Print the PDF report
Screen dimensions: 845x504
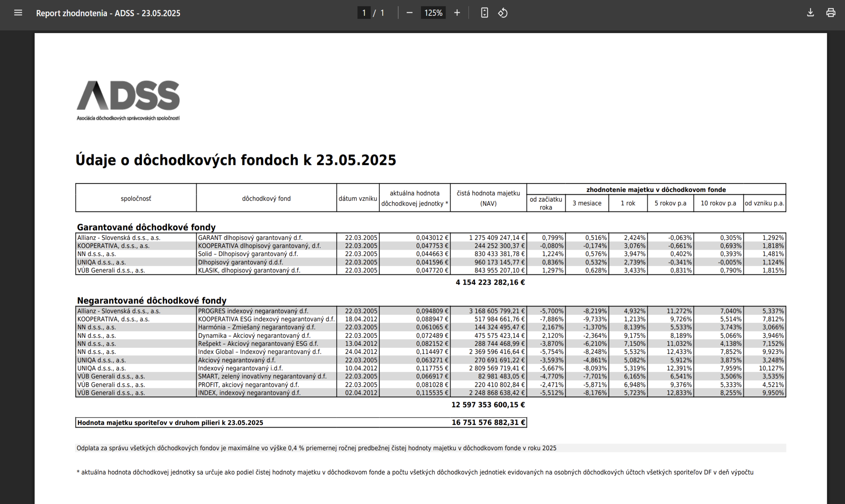831,13
